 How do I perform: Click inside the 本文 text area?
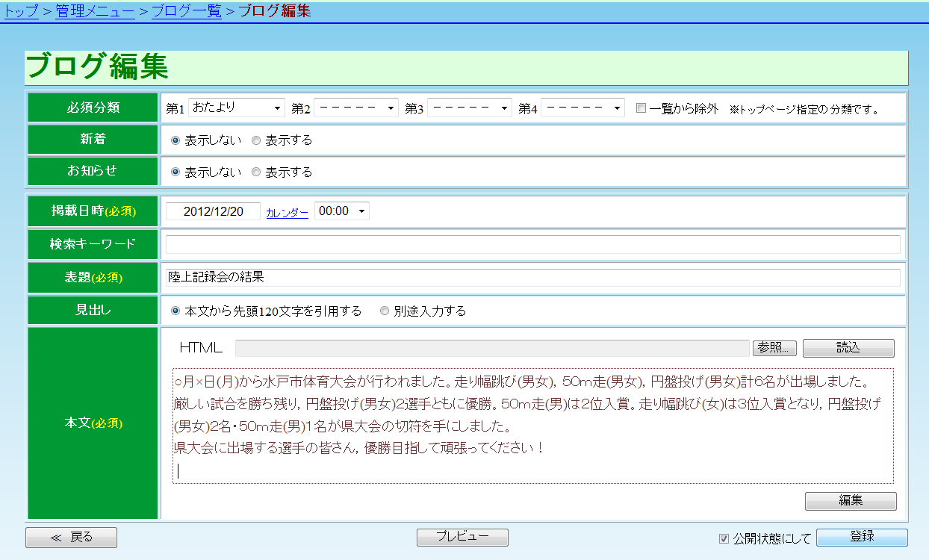tap(533, 426)
